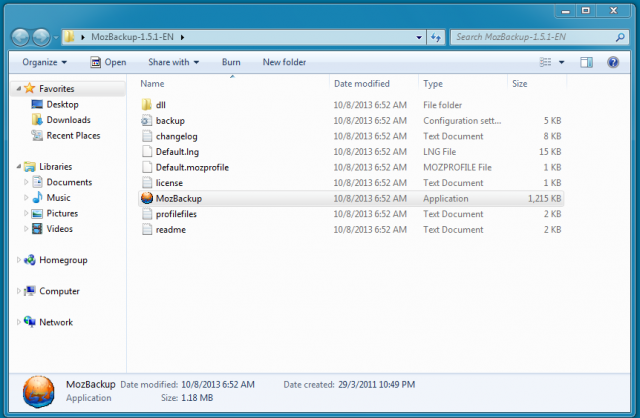Click Open in the toolbar
Image resolution: width=640 pixels, height=418 pixels.
click(x=108, y=62)
